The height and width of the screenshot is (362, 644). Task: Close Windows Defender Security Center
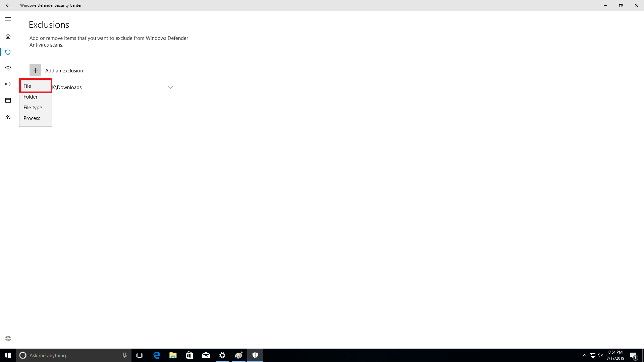(x=636, y=5)
